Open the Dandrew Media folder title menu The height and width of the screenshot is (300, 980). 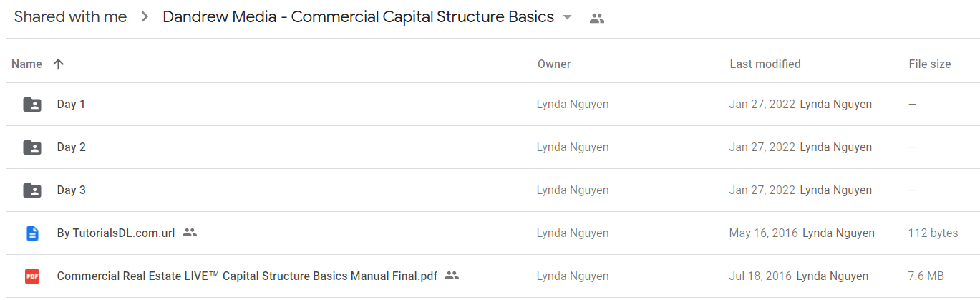(x=358, y=17)
